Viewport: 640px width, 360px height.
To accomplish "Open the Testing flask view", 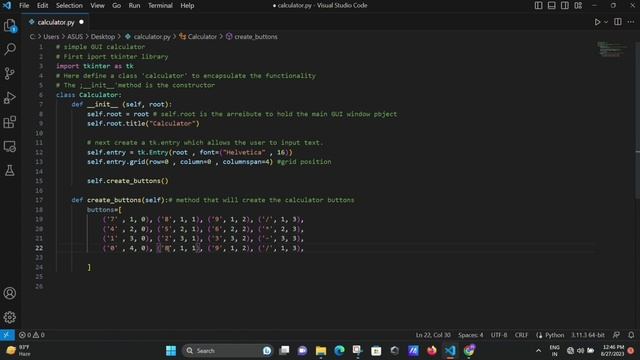I will point(10,170).
